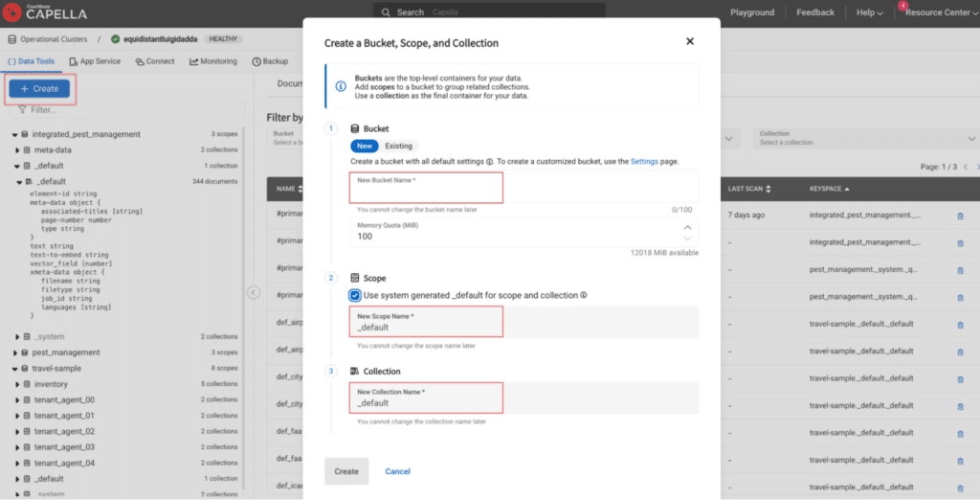Collapse the travel-sample bucket tree node
980x500 pixels.
coord(15,369)
